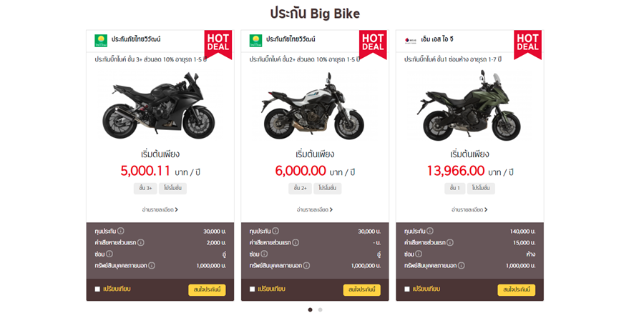The image size is (644, 323).
Task: Click info icon beside ทุนประกัน in third card
Action: coord(430,231)
